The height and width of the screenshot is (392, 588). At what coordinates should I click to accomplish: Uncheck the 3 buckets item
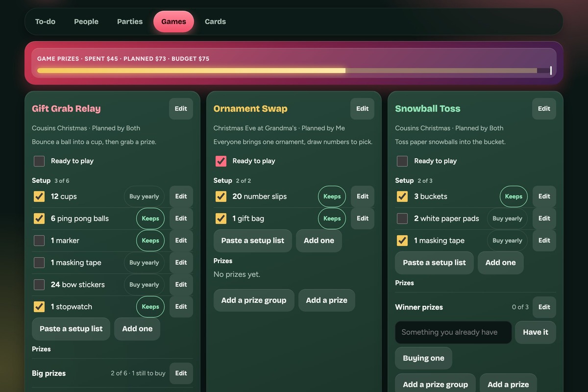402,196
